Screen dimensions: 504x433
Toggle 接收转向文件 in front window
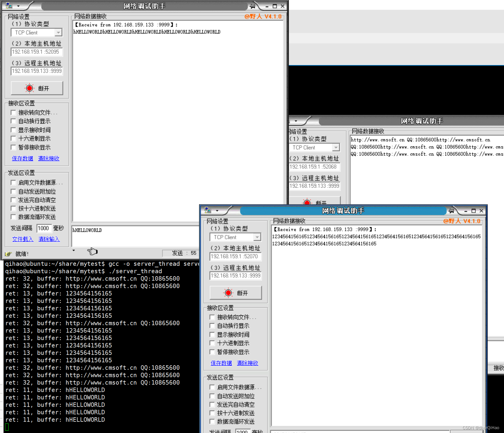tap(212, 317)
